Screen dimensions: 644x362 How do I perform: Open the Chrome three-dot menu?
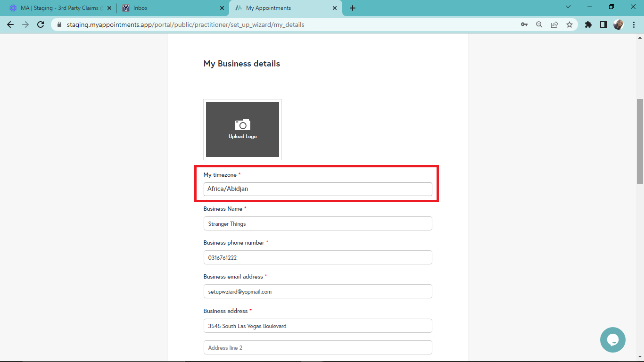tap(634, 25)
